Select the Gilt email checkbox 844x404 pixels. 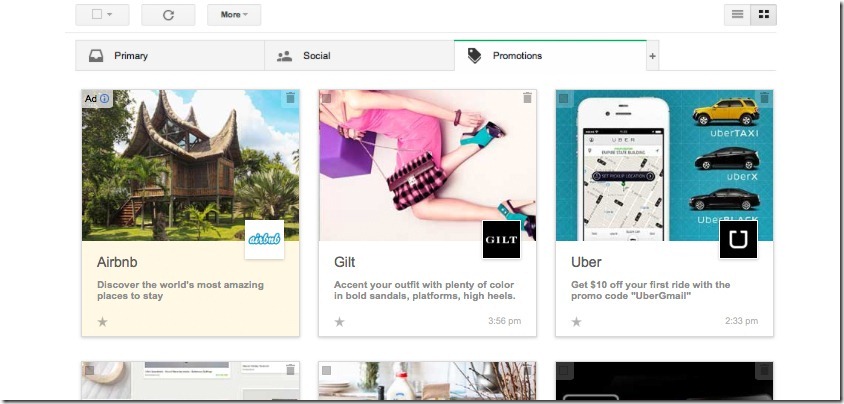[326, 98]
